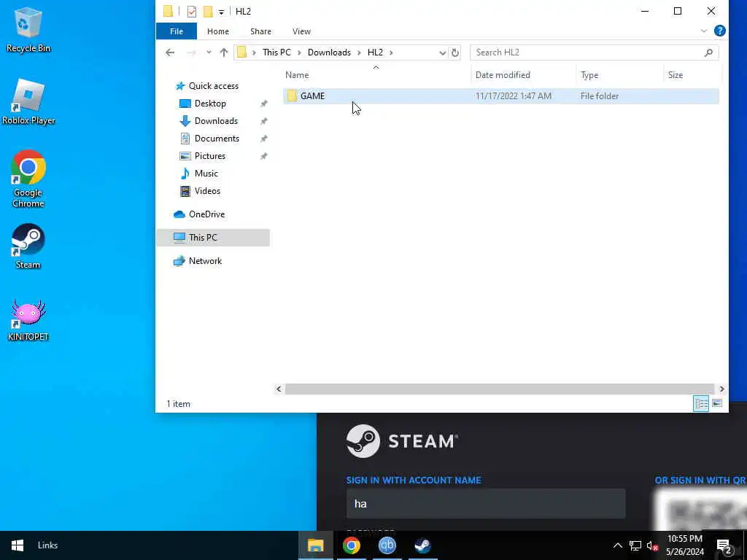Expand chevron after HL2 in address bar
Screen dimensions: 747x560
(x=391, y=52)
